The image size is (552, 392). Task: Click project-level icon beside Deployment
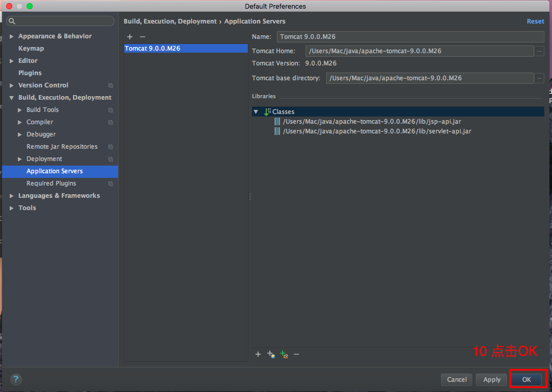tap(110, 159)
